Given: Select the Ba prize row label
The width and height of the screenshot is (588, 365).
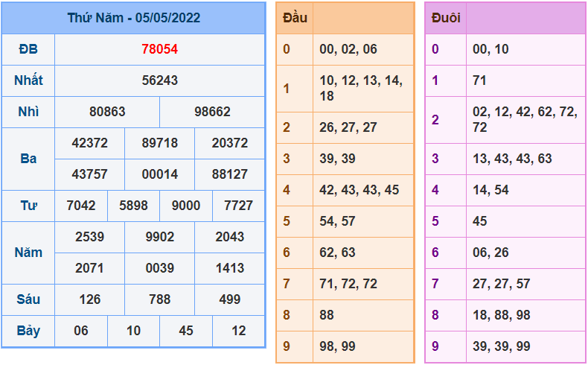Looking at the screenshot, I should pyautogui.click(x=28, y=159).
